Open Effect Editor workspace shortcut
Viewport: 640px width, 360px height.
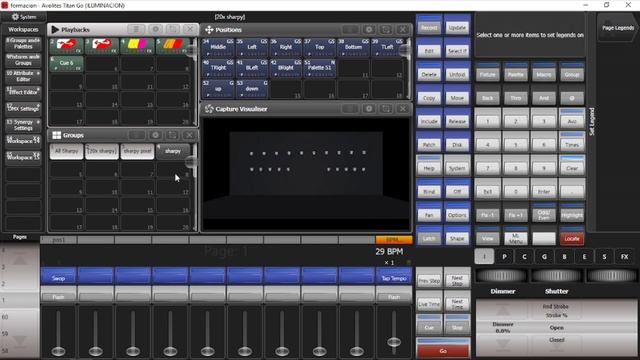coord(23,92)
